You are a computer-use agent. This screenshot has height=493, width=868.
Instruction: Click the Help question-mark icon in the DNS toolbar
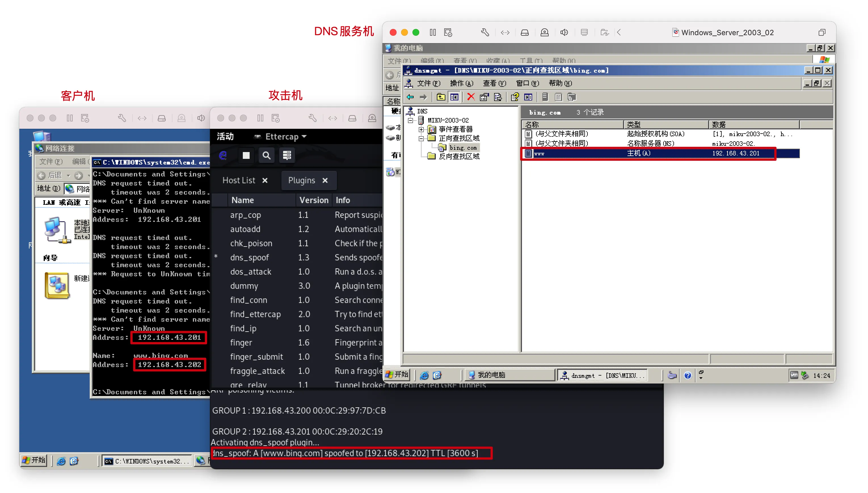click(515, 97)
